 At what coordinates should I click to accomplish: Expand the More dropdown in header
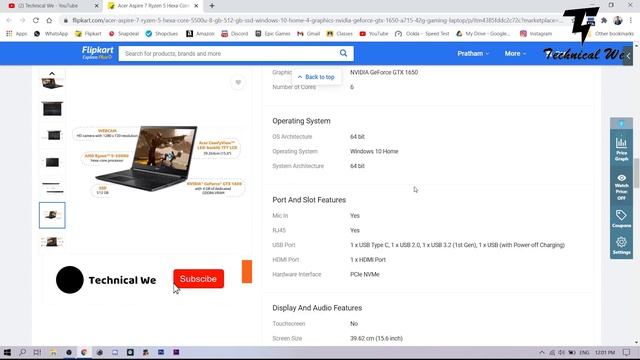[515, 53]
